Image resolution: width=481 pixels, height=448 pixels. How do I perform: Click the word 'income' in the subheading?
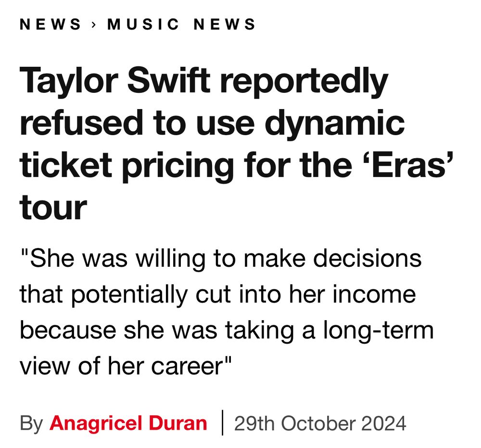click(x=374, y=294)
